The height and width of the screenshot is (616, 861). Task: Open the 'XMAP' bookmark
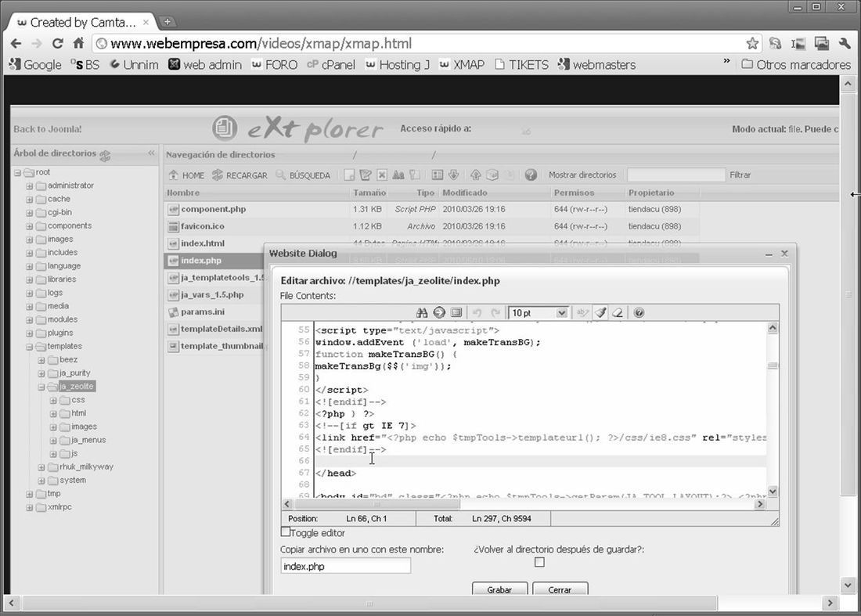[463, 65]
